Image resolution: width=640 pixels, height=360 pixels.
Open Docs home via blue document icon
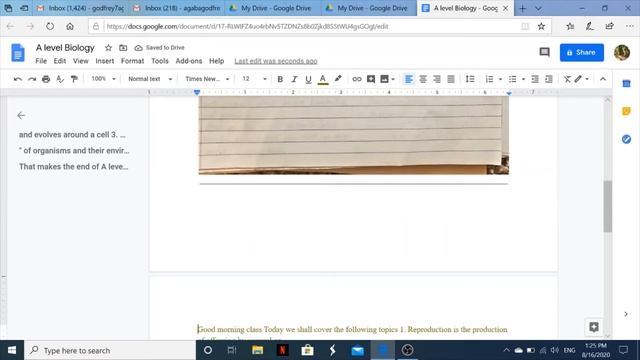tap(18, 53)
